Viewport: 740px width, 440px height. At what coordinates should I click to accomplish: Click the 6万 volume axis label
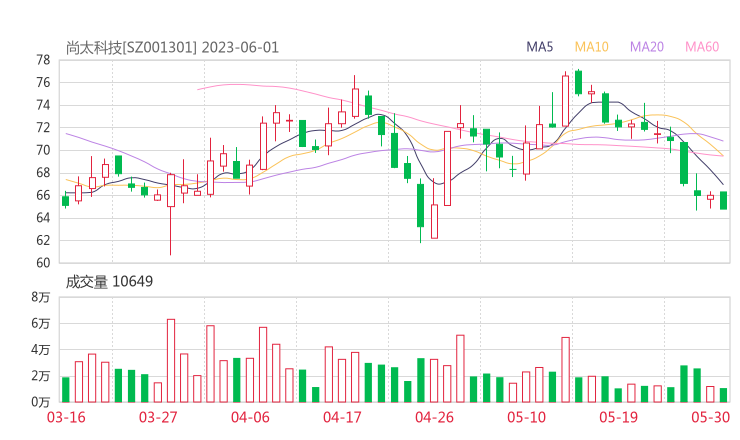pos(41,323)
